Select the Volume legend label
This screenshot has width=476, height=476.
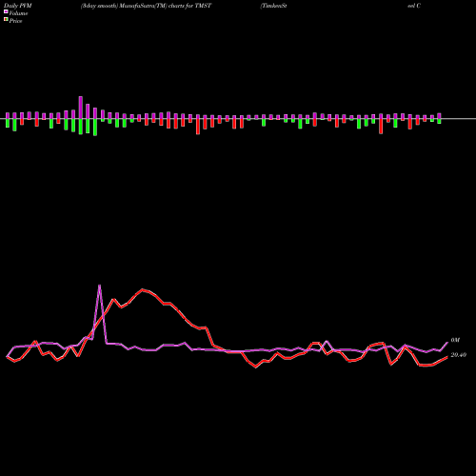pyautogui.click(x=18, y=13)
